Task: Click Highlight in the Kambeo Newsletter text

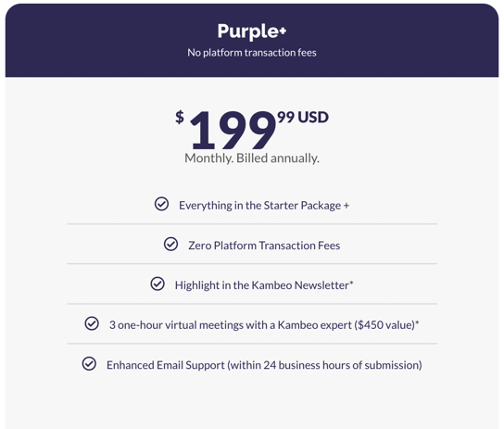Action: [261, 285]
